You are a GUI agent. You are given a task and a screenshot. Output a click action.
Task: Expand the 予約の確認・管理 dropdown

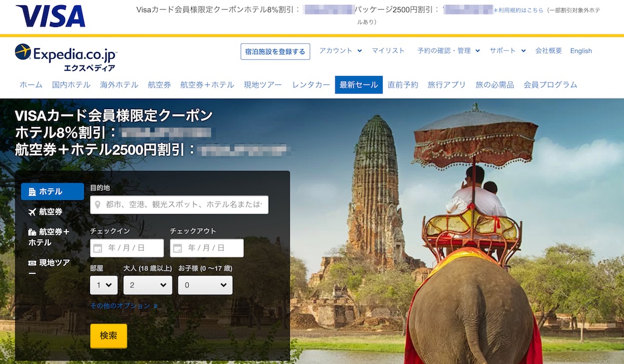coord(448,50)
